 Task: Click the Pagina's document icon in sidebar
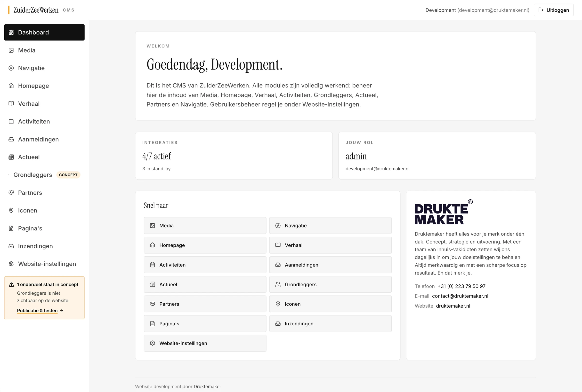(11, 228)
